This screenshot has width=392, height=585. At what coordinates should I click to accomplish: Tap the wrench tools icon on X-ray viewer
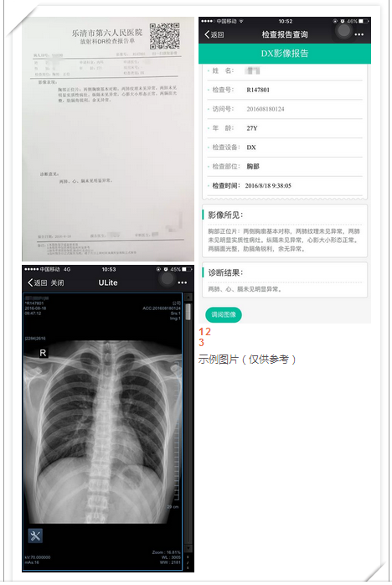(x=35, y=536)
